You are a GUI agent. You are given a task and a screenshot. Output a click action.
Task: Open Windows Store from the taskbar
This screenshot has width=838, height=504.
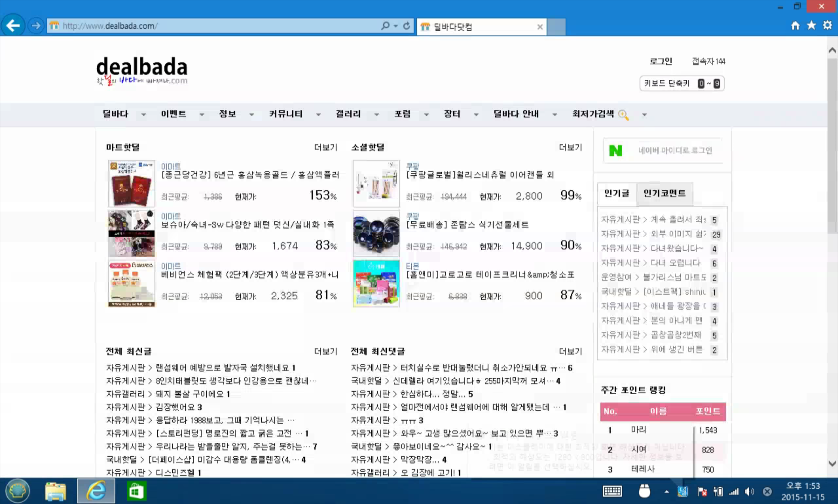tap(136, 491)
